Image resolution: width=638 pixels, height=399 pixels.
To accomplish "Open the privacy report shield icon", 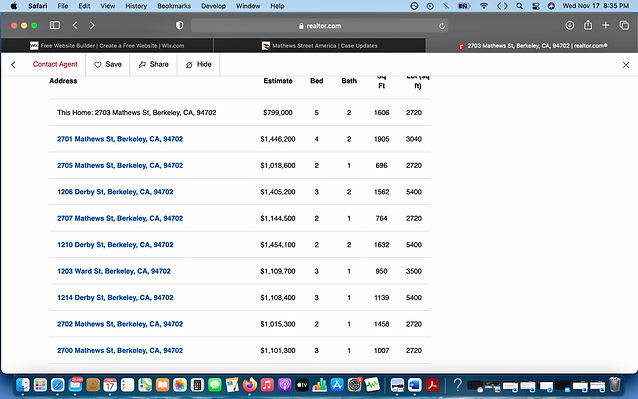I will (x=179, y=25).
